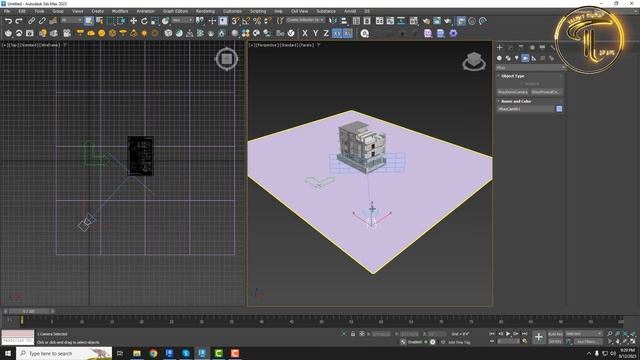Open the Mirror tool

coord(333,21)
